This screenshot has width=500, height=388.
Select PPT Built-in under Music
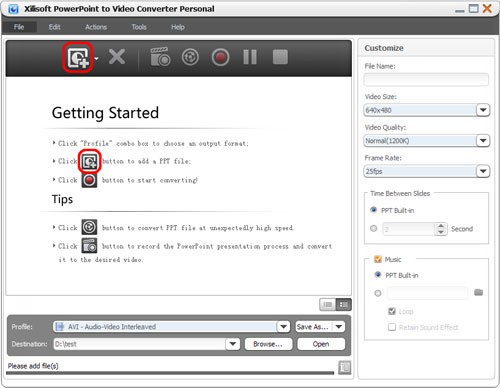click(378, 275)
